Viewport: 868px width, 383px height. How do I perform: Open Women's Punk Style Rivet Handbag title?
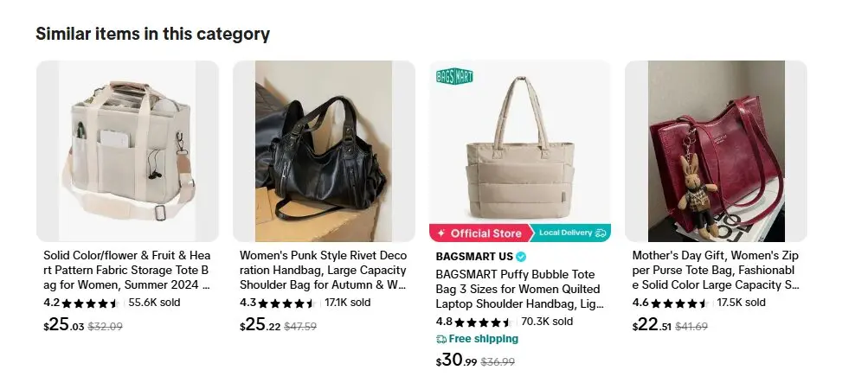(323, 271)
